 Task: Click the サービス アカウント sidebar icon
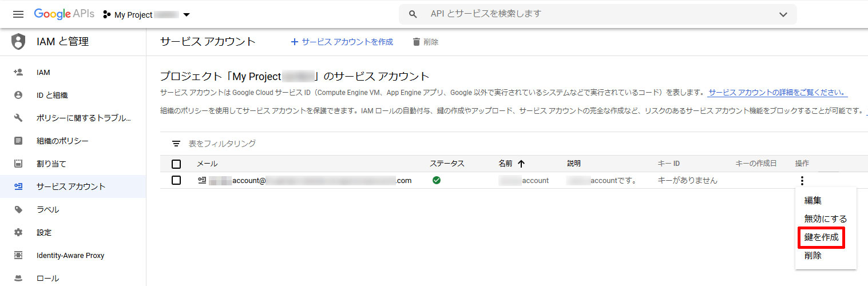[18, 187]
